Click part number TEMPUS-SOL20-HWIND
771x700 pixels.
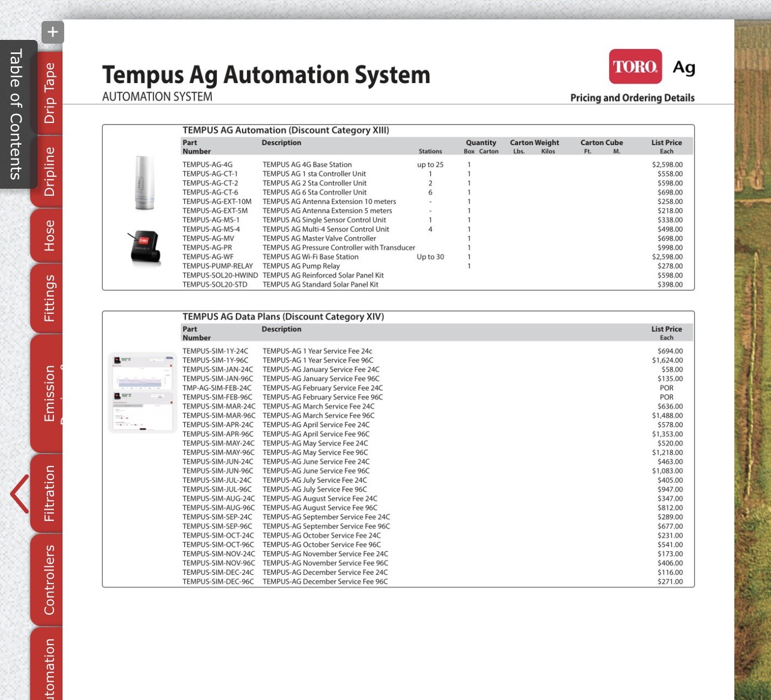tap(220, 276)
